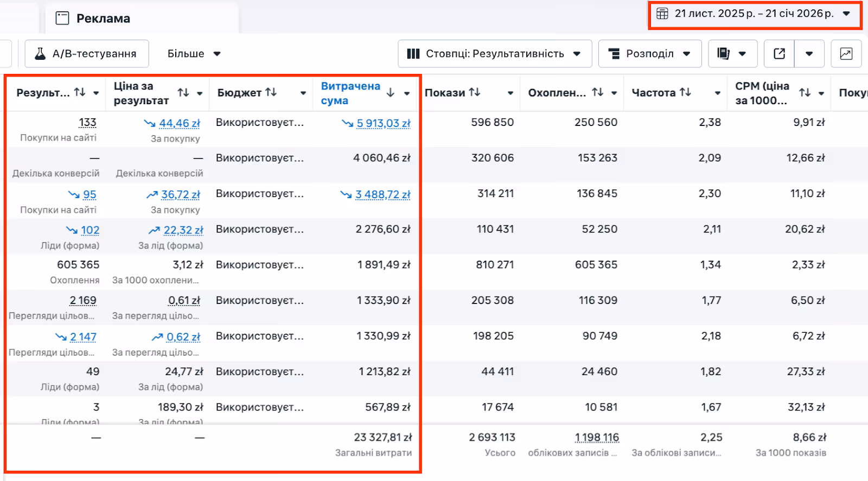The width and height of the screenshot is (868, 481).
Task: Click the spend amount 3 488,72 zł
Action: click(383, 194)
